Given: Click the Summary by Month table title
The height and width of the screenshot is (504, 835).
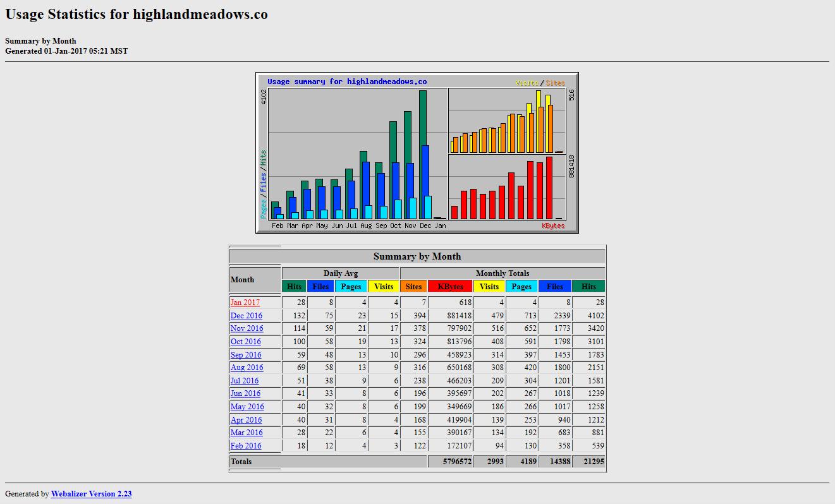Looking at the screenshot, I should tap(417, 256).
